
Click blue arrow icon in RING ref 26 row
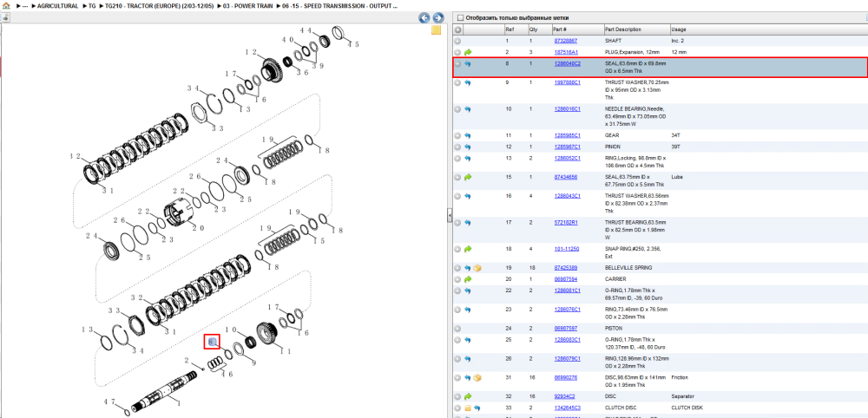tap(467, 359)
